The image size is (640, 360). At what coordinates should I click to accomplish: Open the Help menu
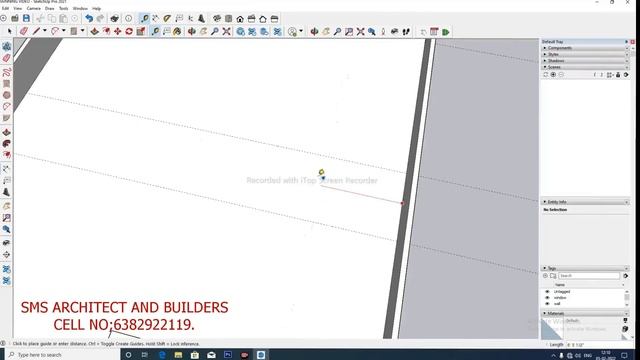(96, 8)
